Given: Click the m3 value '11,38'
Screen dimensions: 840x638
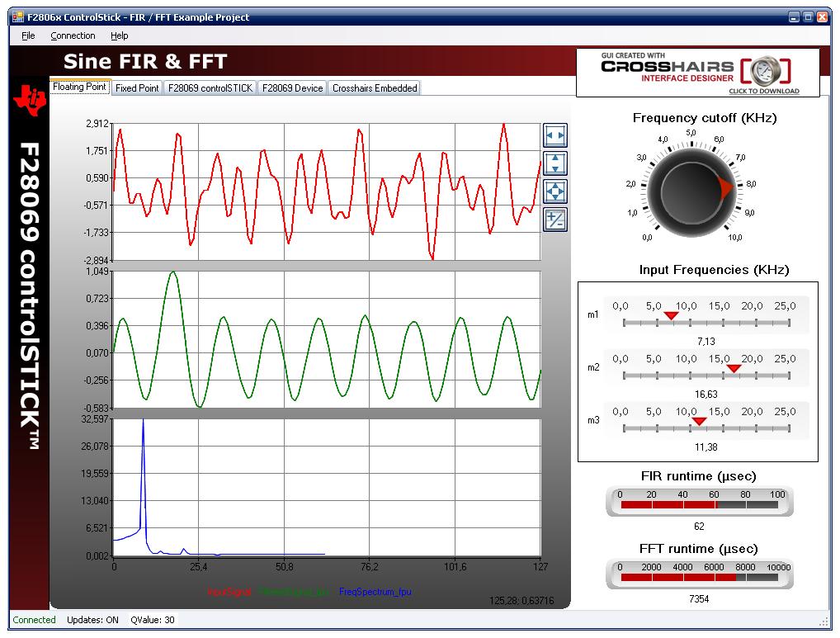Looking at the screenshot, I should click(706, 447).
